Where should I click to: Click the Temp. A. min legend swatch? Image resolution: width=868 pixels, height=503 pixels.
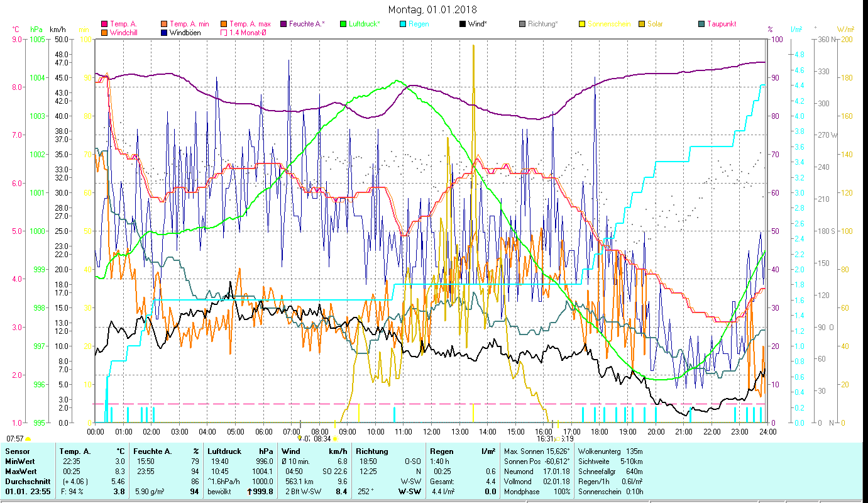tap(163, 24)
